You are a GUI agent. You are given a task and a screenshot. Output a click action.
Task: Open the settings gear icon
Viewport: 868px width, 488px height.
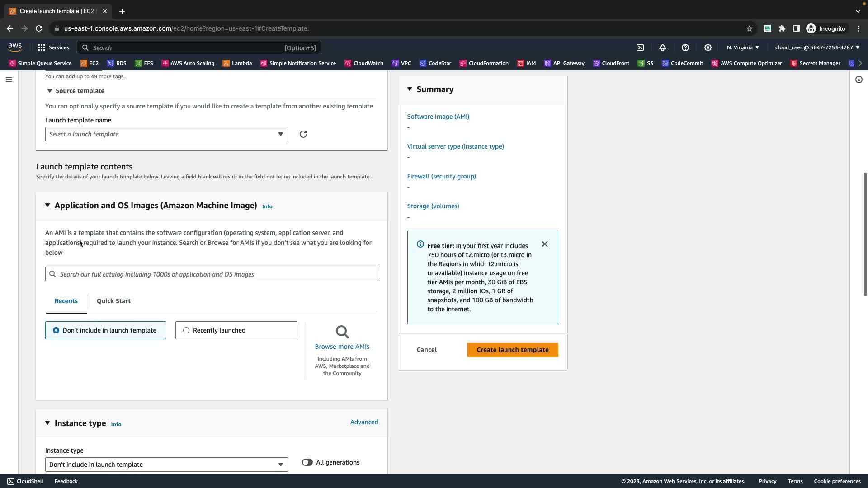[x=708, y=47]
